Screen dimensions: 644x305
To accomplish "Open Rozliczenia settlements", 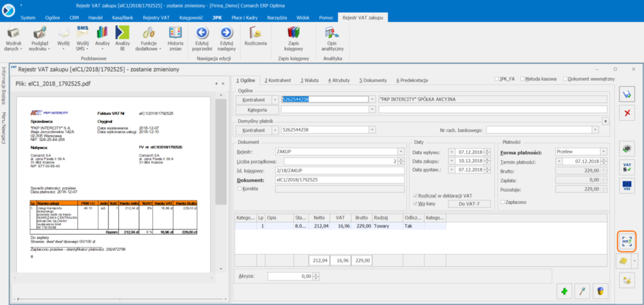I will (x=255, y=33).
